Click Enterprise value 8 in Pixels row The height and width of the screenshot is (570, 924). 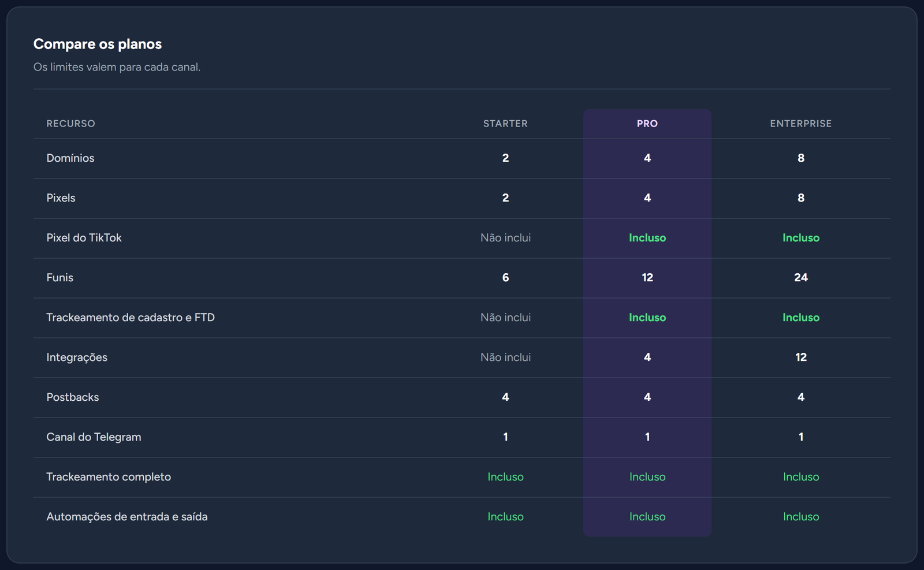coord(801,198)
